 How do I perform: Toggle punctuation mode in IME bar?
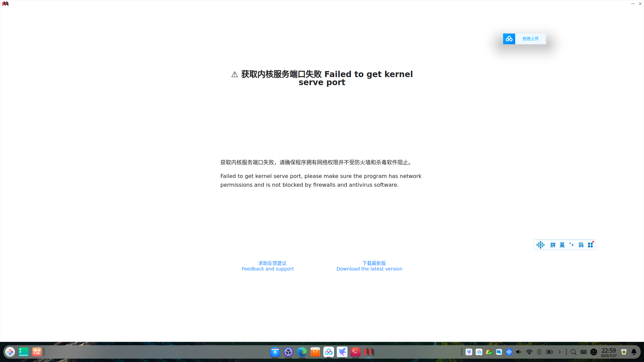pos(572,245)
